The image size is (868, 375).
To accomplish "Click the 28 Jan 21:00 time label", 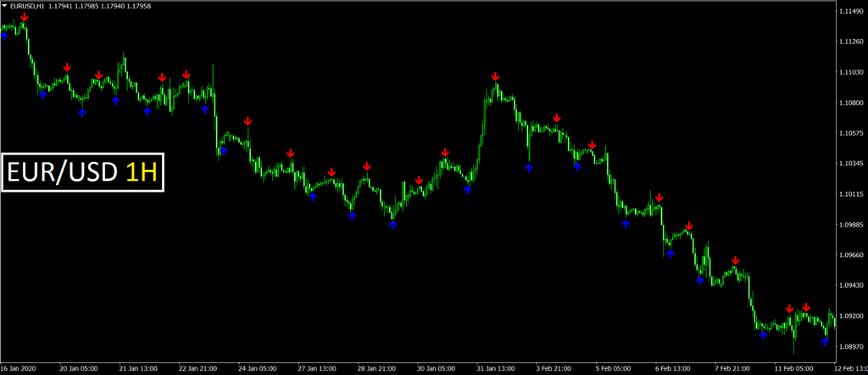I will 377,368.
